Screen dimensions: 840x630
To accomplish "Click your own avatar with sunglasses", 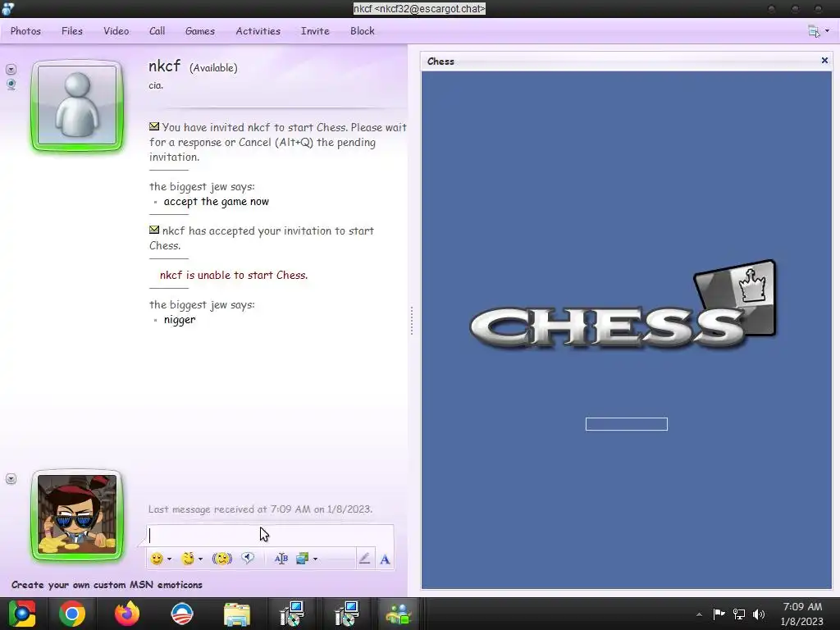I will coord(77,515).
